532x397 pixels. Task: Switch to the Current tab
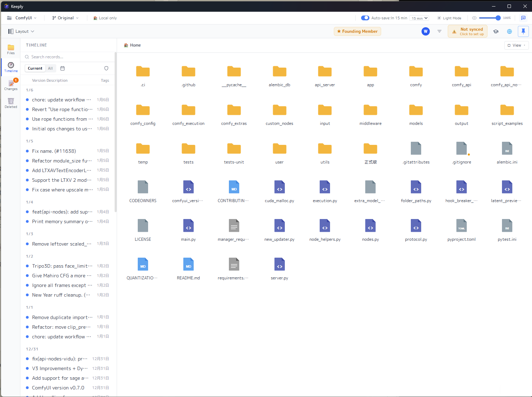(x=35, y=68)
